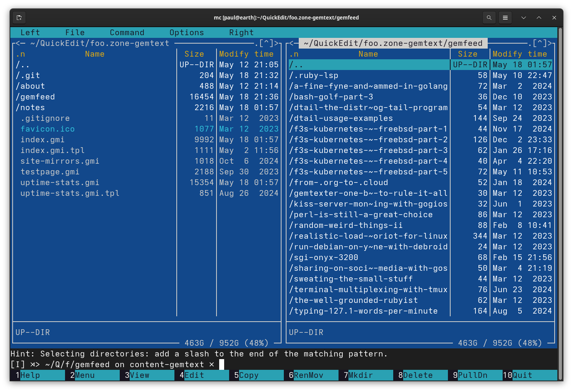Screen dimensions: 573x392
Task: Open the Right menu
Action: tap(241, 33)
